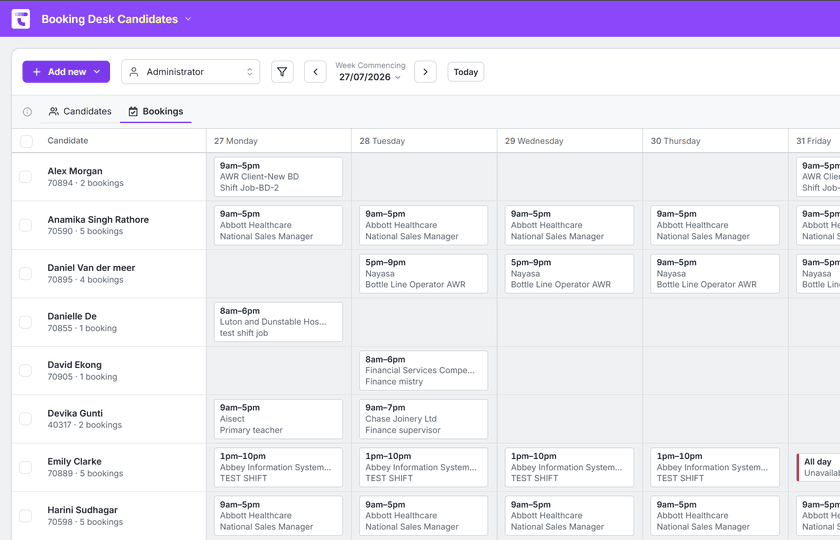Open Harini's Monday Abbott Healthcare booking
Viewport: 840px width, 540px height.
pyautogui.click(x=278, y=515)
